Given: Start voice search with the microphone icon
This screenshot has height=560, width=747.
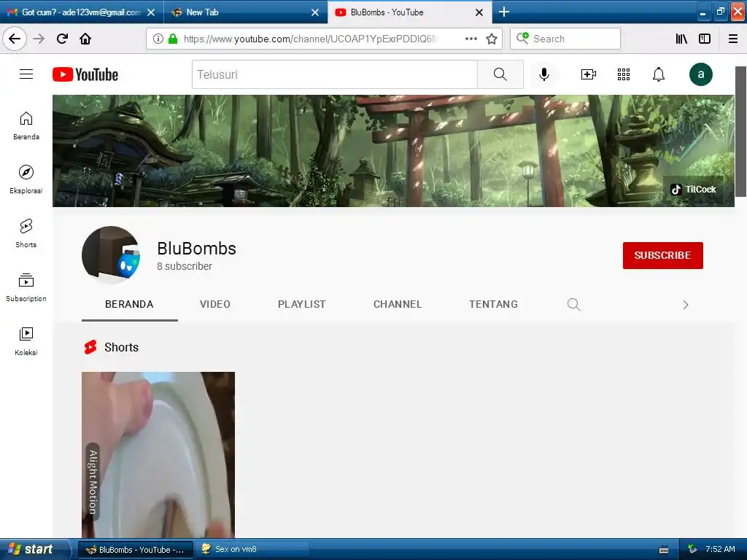Looking at the screenshot, I should [x=544, y=74].
